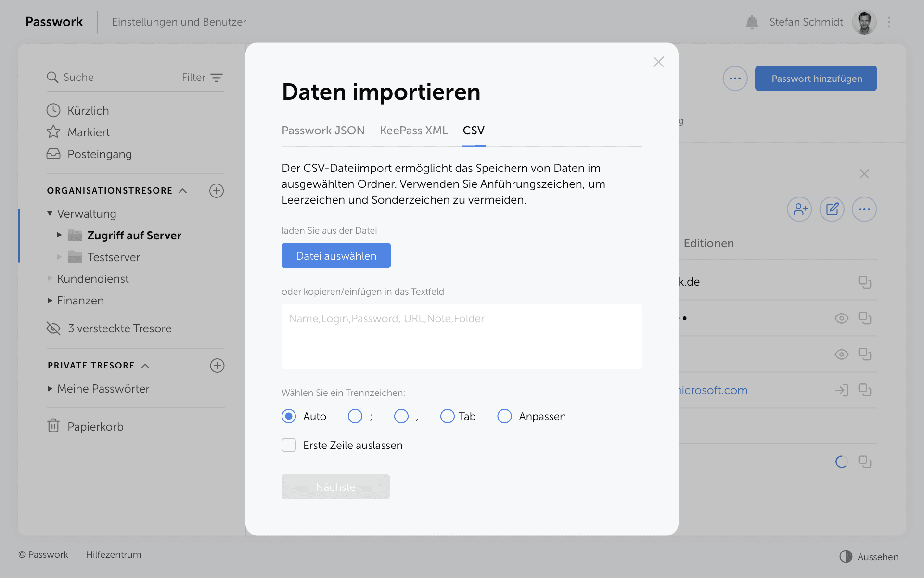Screen dimensions: 924x578
Task: Click the loading spinner icon
Action: [842, 462]
